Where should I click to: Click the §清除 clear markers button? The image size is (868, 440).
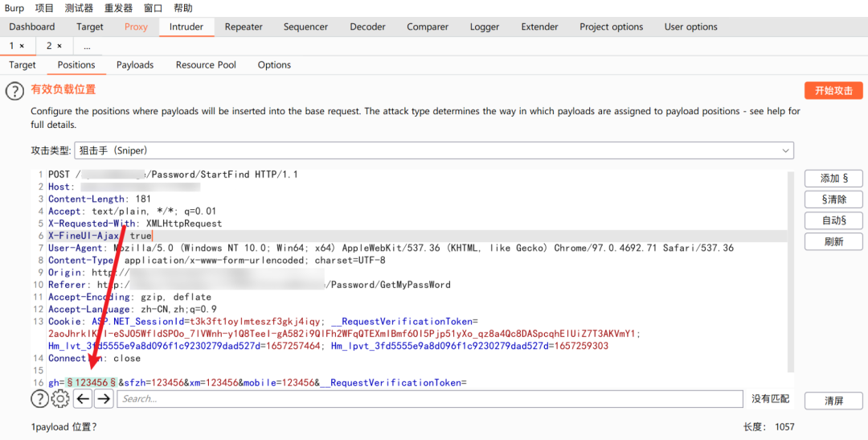click(833, 199)
